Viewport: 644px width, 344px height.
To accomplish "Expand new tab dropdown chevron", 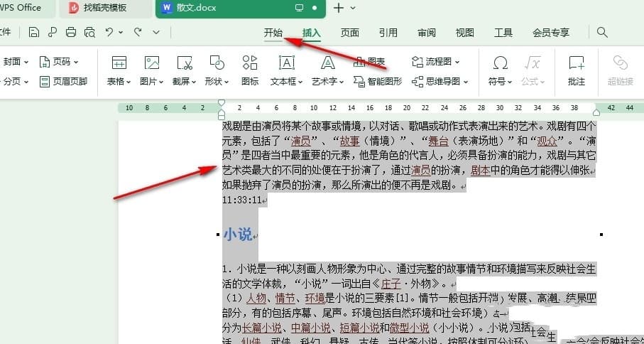I will (353, 8).
